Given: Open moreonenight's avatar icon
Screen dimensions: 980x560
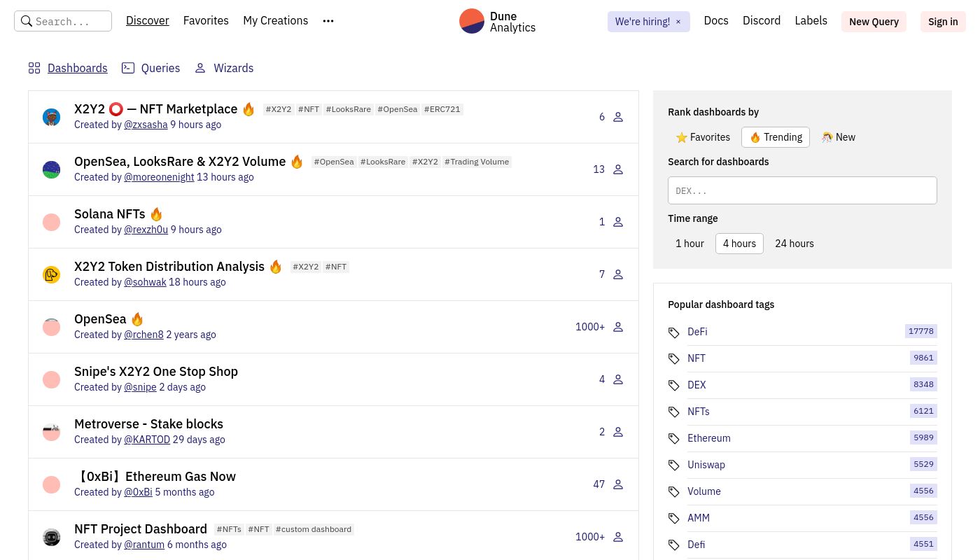Looking at the screenshot, I should (x=51, y=169).
